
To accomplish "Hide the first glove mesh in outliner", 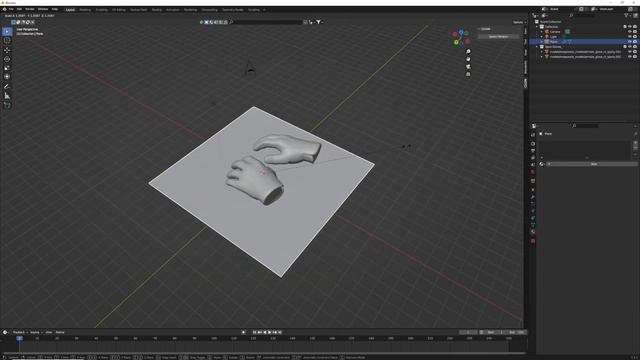I will click(630, 52).
